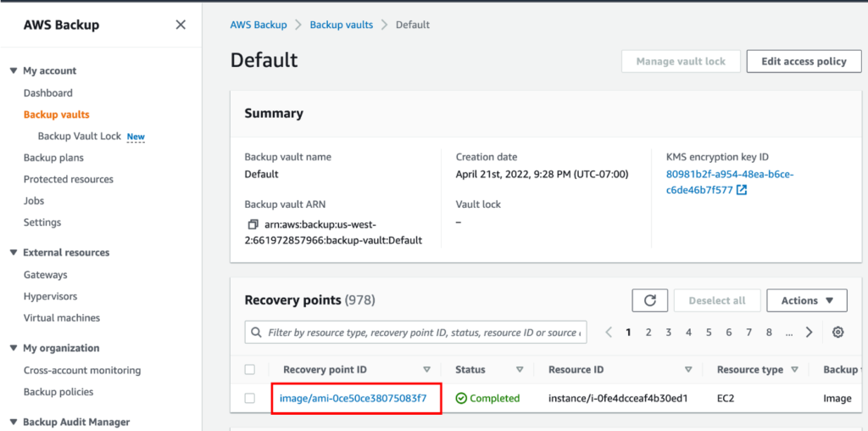Click the Default breadcrumb text
868x431 pixels.
pyautogui.click(x=413, y=25)
